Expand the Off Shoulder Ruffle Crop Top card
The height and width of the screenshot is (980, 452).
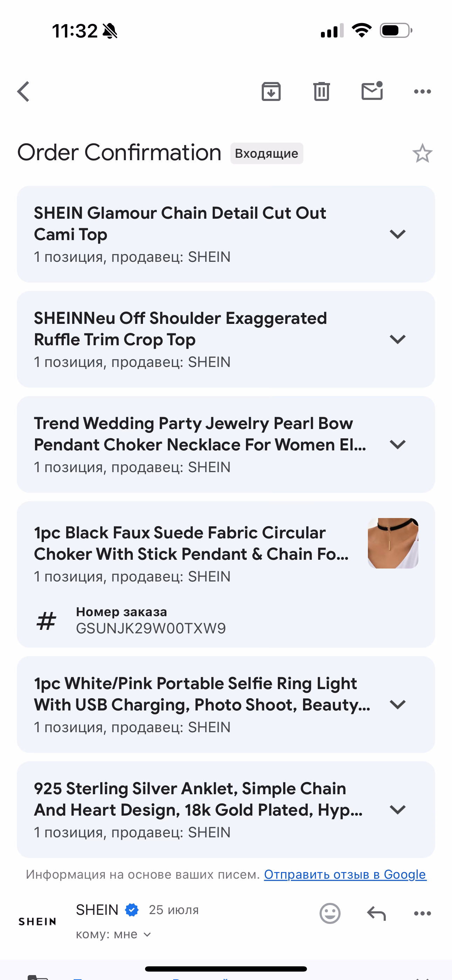(398, 339)
